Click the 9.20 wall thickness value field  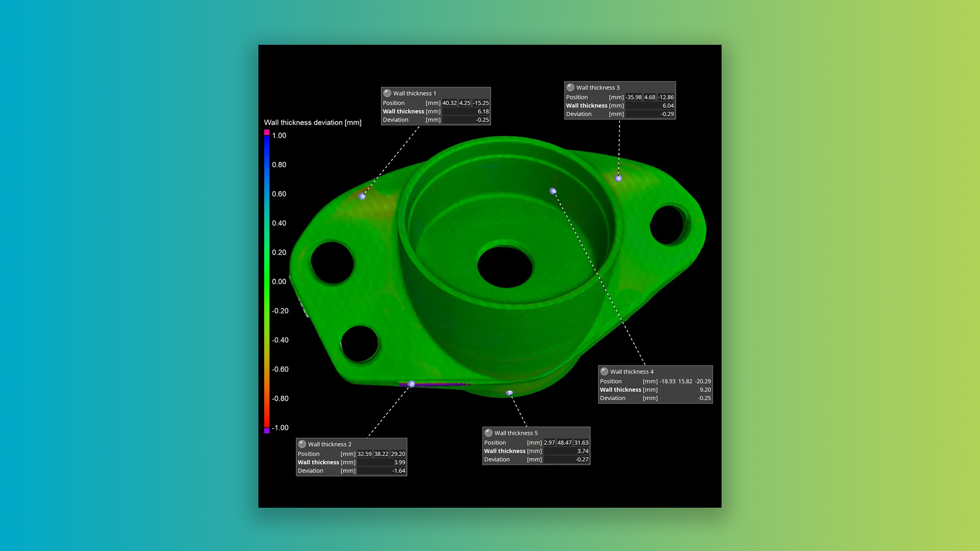point(705,390)
